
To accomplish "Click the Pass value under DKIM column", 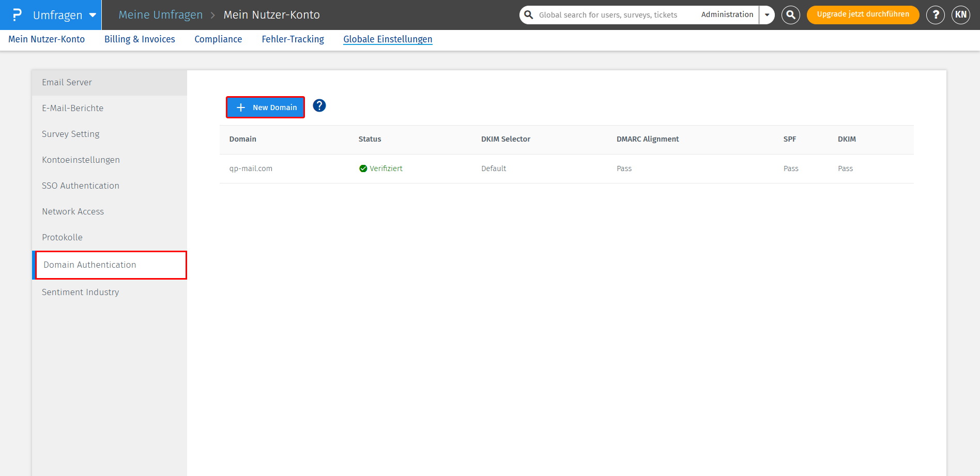I will pos(845,169).
